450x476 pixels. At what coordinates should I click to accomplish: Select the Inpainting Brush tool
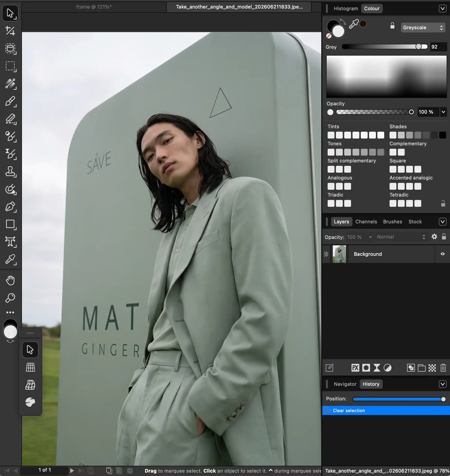(10, 189)
